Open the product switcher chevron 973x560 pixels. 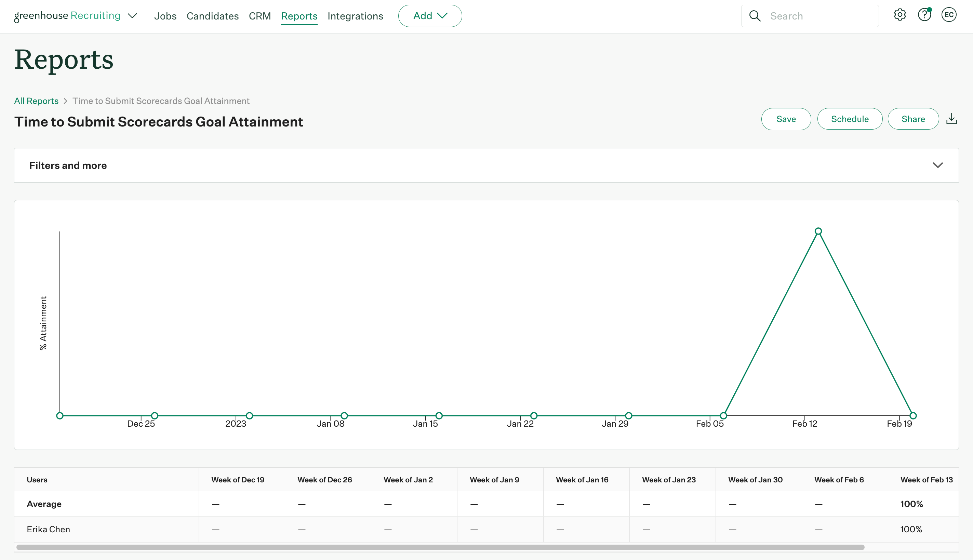point(132,16)
